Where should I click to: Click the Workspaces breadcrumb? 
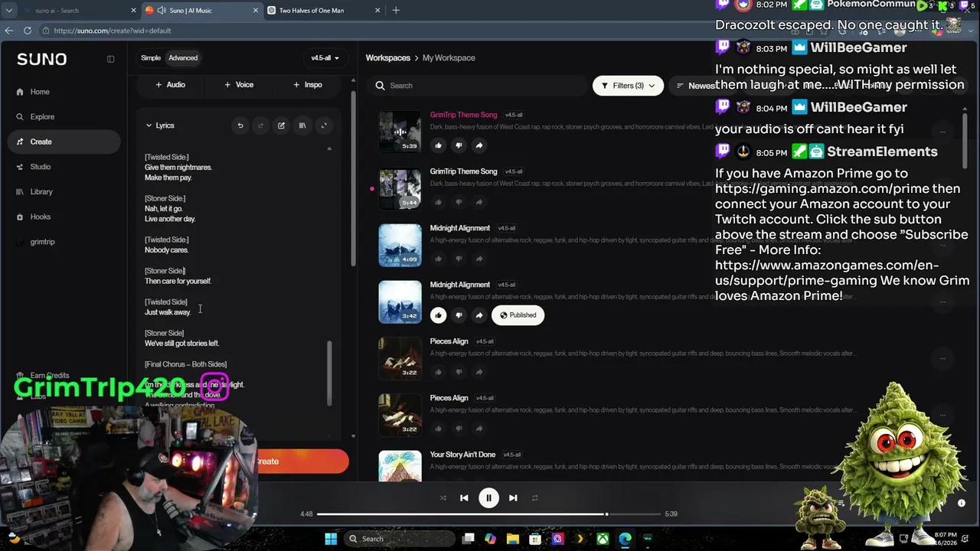click(x=388, y=58)
